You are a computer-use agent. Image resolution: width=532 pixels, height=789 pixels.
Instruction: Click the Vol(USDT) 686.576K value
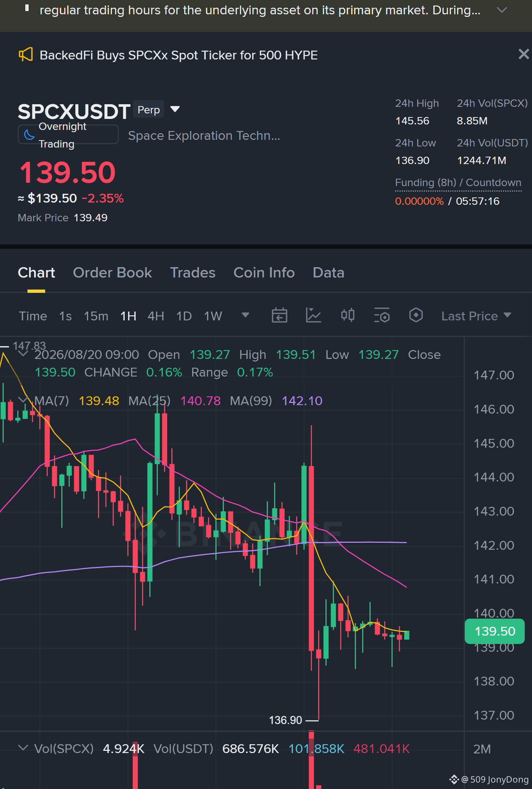pos(251,749)
